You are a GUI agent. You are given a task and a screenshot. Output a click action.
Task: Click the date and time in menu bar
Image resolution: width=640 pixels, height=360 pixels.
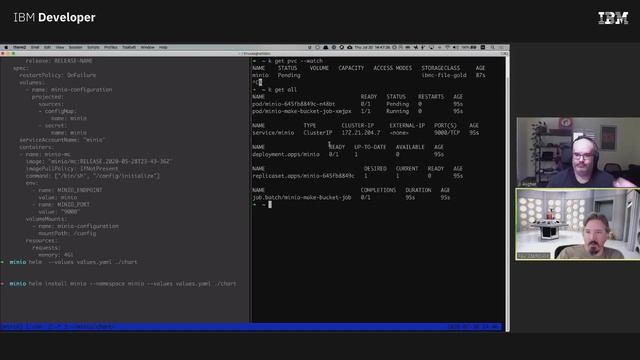[373, 47]
